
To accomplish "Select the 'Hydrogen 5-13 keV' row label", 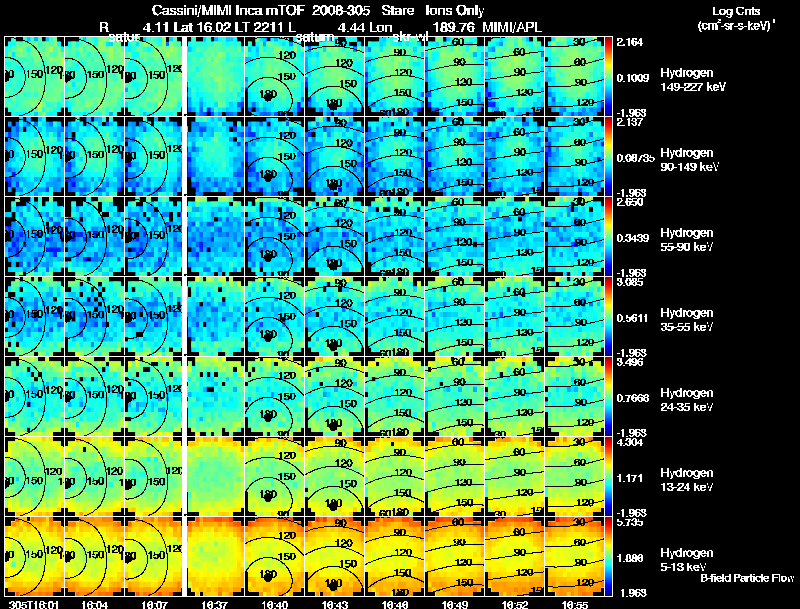I will pyautogui.click(x=687, y=560).
